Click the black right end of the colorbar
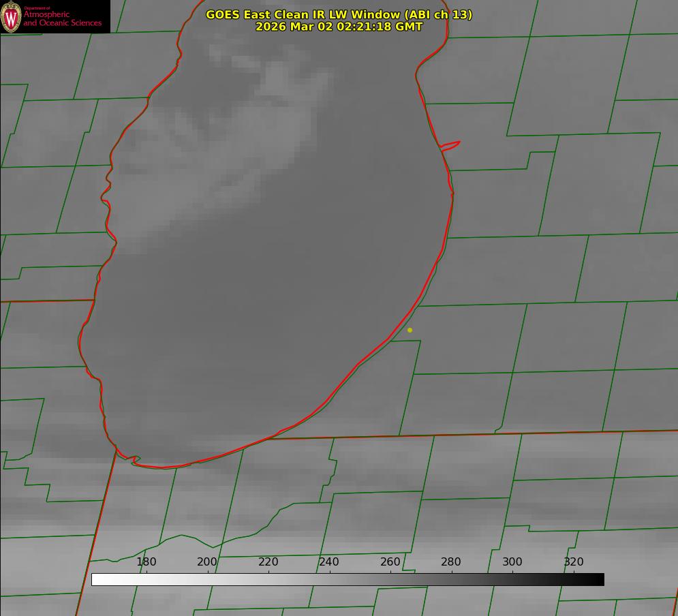Viewport: 678px width, 616px height. [x=598, y=579]
